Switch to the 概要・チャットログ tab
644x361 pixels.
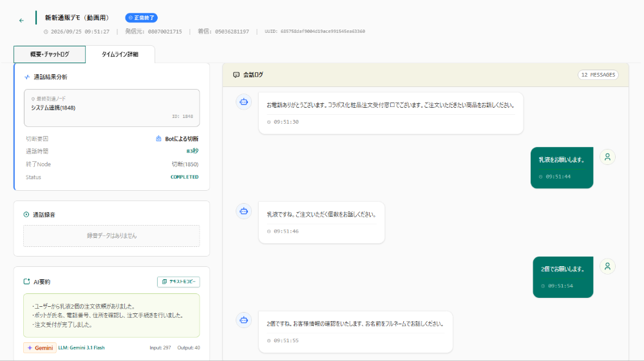(50, 54)
